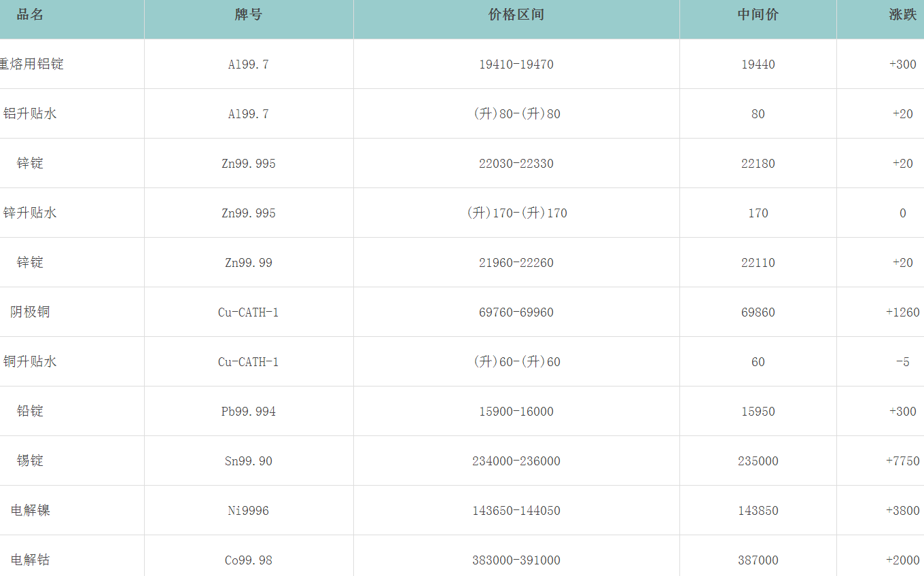Open the 阴极铜 product entry

click(x=30, y=312)
